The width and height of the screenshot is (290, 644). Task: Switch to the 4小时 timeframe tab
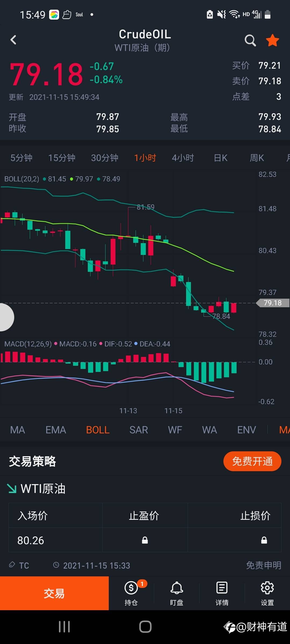coord(183,158)
